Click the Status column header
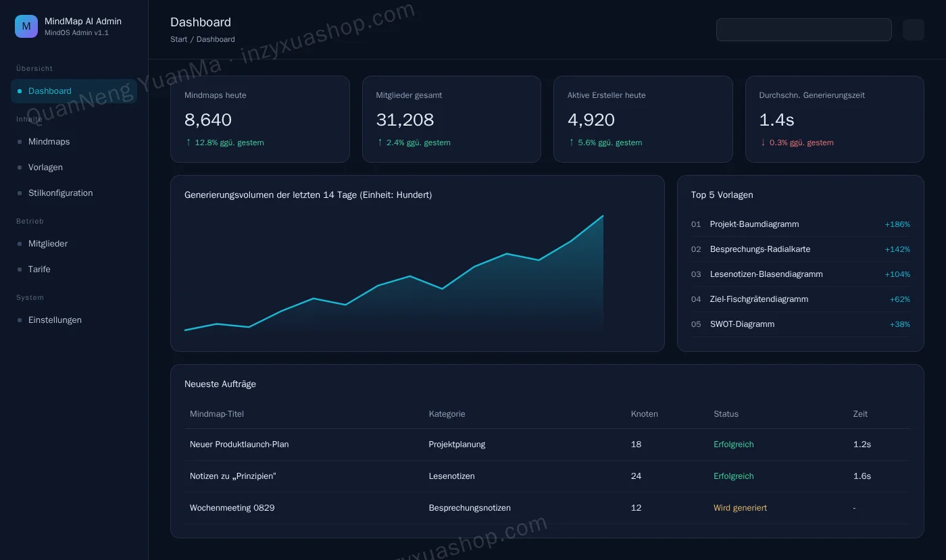 coord(726,414)
